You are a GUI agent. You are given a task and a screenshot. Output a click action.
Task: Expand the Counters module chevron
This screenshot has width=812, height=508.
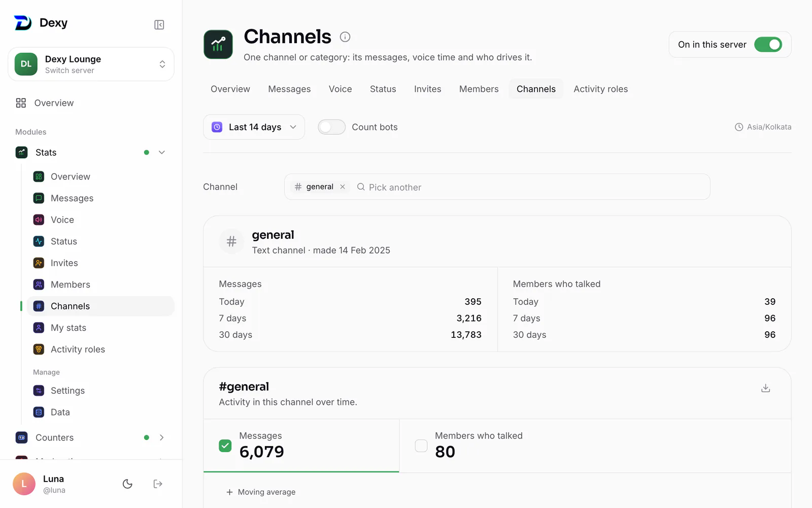click(x=162, y=437)
